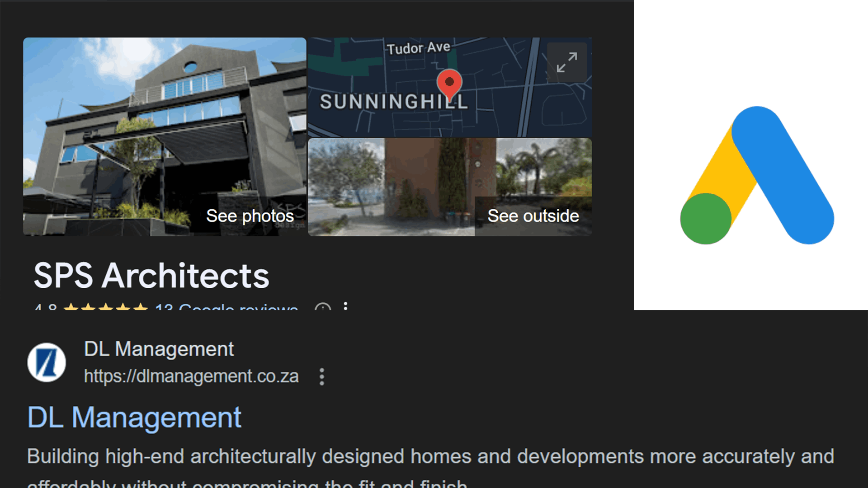Viewport: 868px width, 488px height.
Task: Open more options dots next to Google reviews
Action: [345, 306]
